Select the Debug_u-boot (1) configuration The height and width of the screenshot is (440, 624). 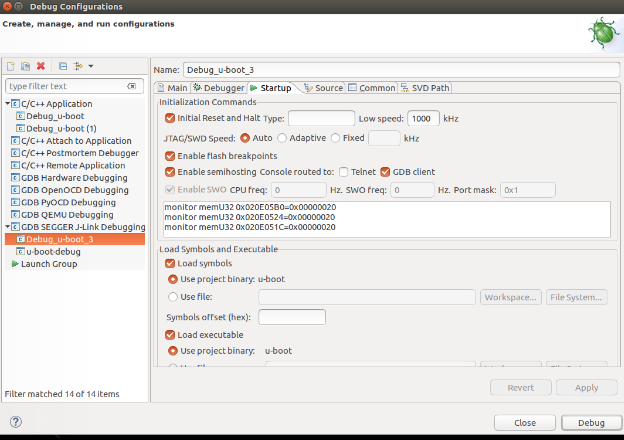pos(61,128)
